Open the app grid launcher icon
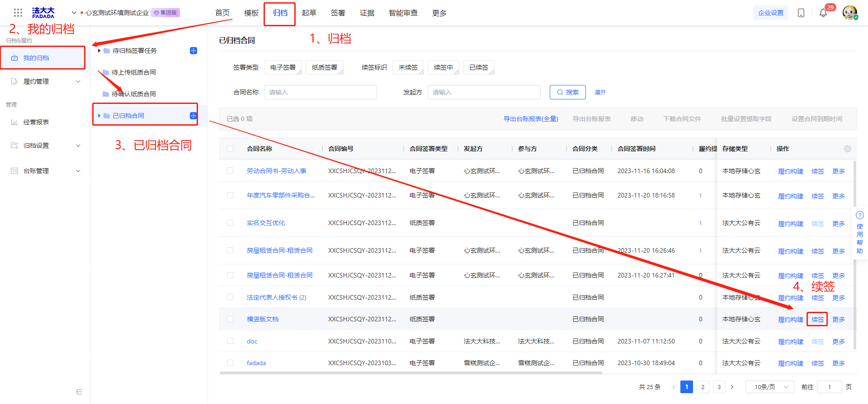The height and width of the screenshot is (404, 868). pyautogui.click(x=18, y=13)
